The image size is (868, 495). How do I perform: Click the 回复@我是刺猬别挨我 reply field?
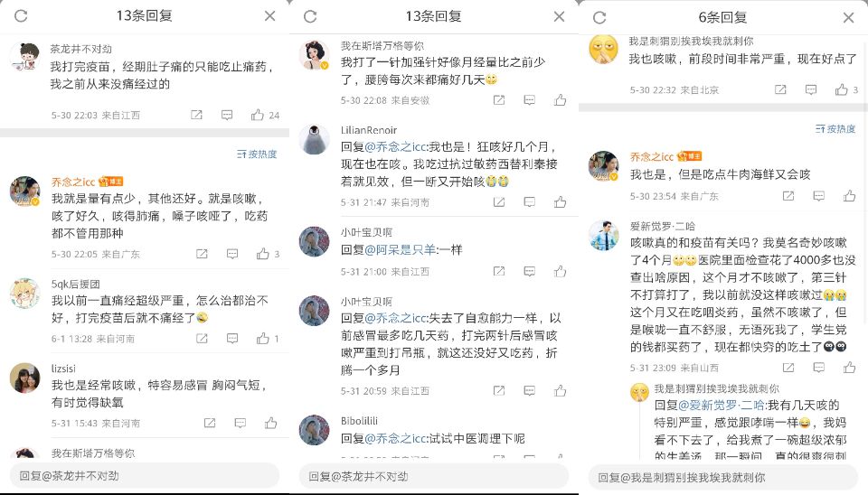point(723,477)
